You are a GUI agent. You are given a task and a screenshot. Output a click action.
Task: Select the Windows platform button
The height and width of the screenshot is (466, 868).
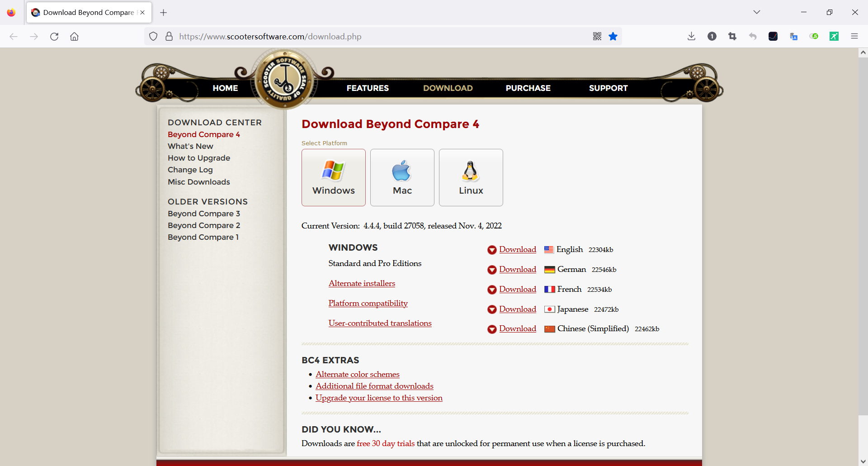point(334,177)
